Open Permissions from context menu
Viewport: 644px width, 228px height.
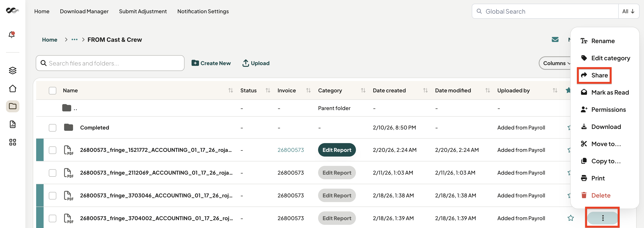point(603,110)
